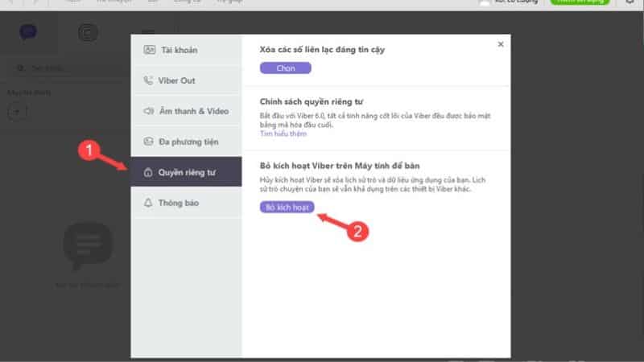The width and height of the screenshot is (644, 362).
Task: Close the settings dialog
Action: 501,44
